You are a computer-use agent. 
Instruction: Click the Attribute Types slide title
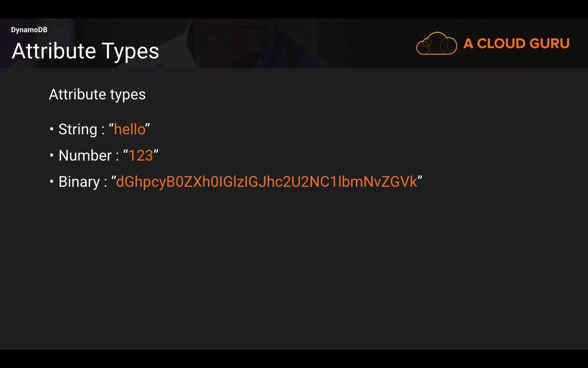tap(85, 51)
